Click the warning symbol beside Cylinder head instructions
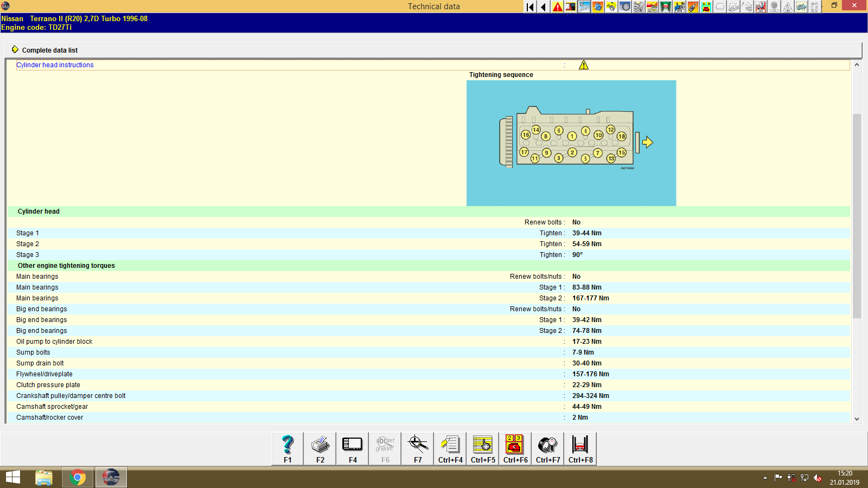This screenshot has width=868, height=488. pos(584,65)
